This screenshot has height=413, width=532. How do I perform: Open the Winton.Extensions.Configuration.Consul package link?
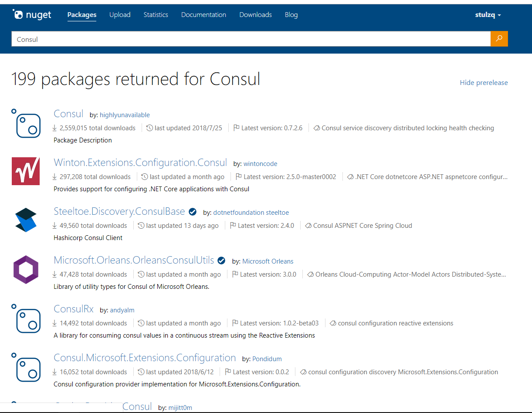click(140, 163)
